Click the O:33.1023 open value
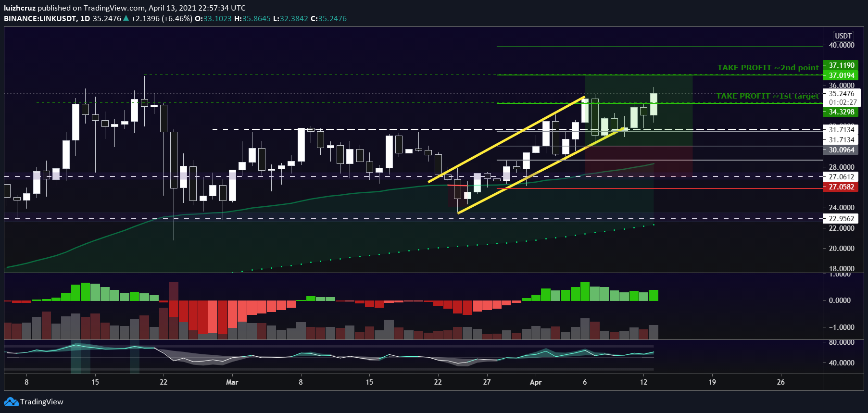868x413 pixels. [x=213, y=19]
